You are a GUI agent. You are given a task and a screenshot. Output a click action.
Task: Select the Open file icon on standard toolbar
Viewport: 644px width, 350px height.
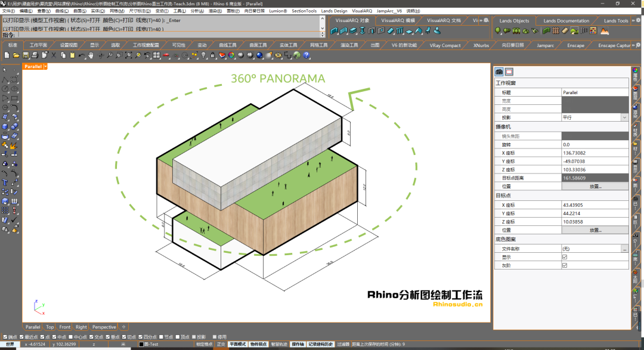click(x=16, y=56)
